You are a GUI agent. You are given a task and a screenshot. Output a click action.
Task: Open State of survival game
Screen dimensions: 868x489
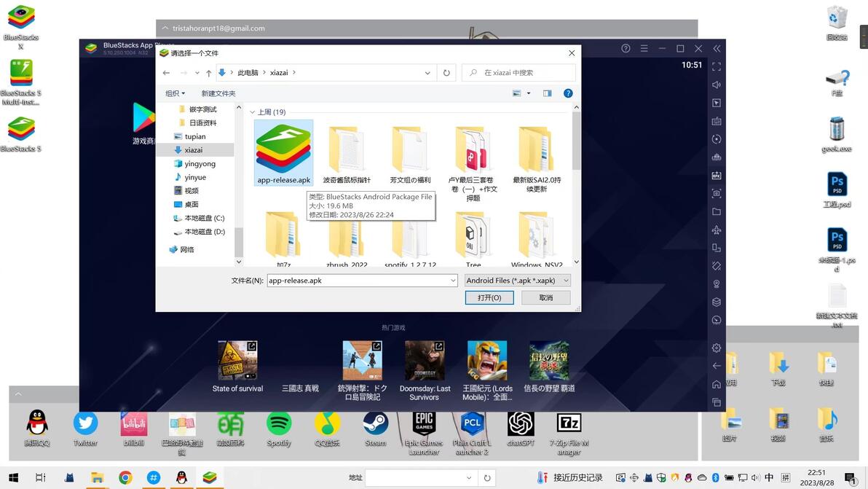click(x=237, y=367)
